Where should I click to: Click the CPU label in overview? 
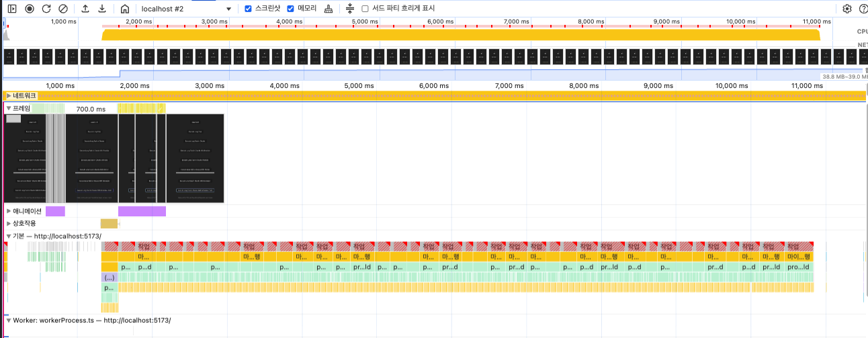pos(863,32)
